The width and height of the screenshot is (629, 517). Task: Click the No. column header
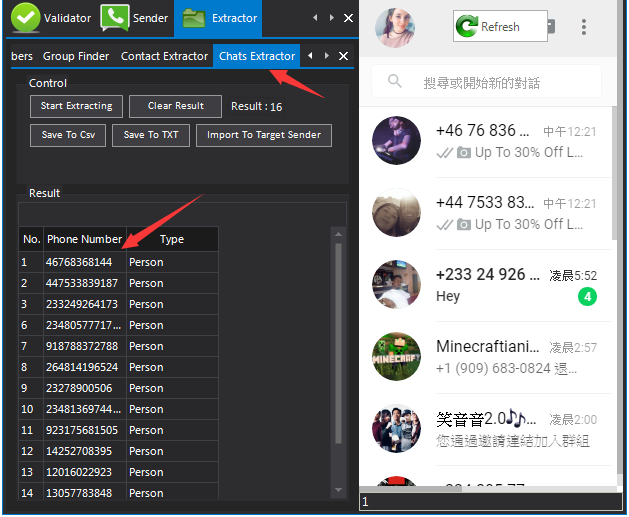(31, 239)
